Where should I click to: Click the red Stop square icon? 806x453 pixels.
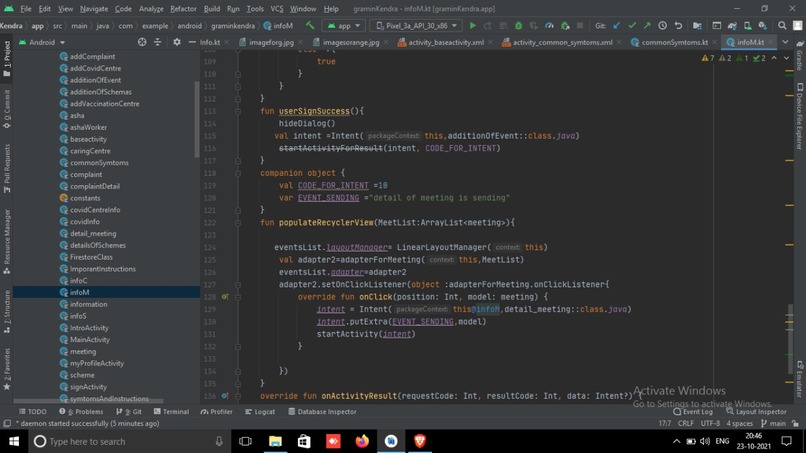[580, 25]
